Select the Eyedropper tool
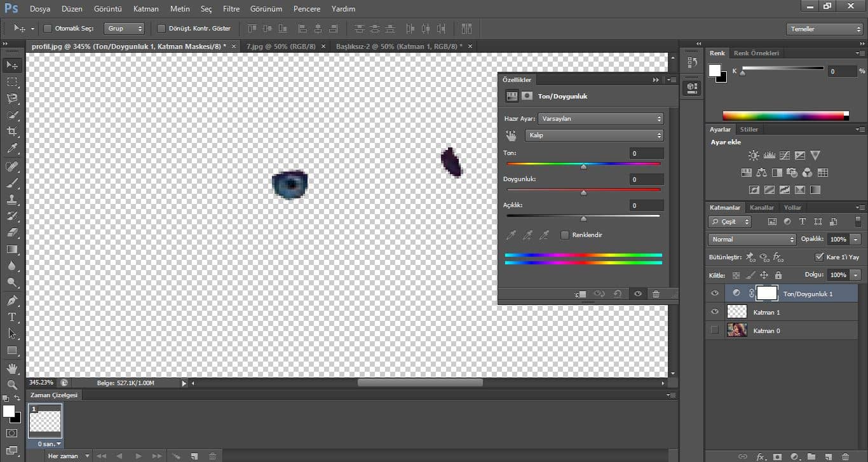The width and height of the screenshot is (868, 462). point(12,149)
